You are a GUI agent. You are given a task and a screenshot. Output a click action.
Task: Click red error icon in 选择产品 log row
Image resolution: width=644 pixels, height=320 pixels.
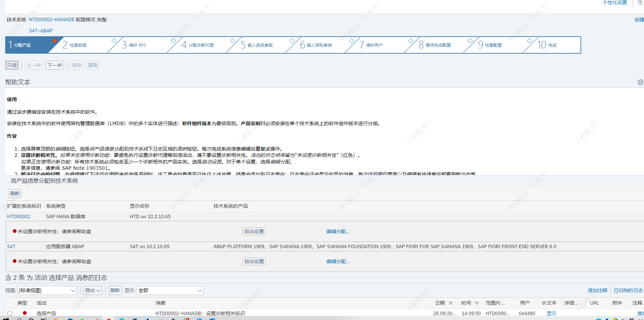(25, 313)
